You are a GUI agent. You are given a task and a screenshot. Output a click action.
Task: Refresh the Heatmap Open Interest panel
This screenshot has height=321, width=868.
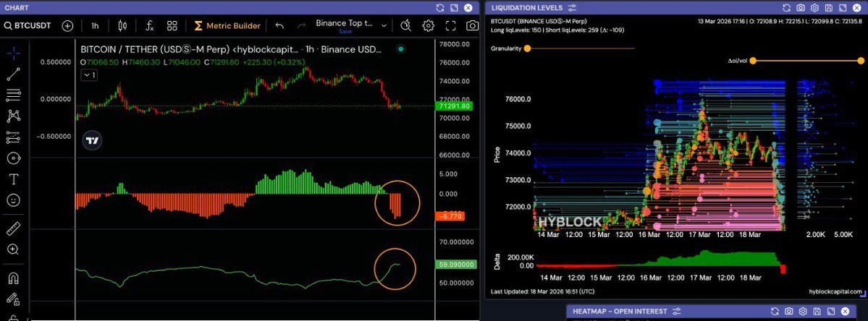coord(775,312)
